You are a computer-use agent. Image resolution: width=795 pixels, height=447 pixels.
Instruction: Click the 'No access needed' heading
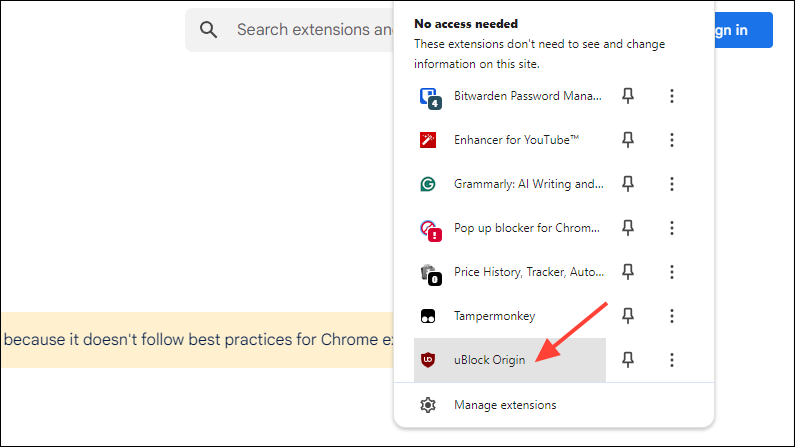tap(466, 24)
